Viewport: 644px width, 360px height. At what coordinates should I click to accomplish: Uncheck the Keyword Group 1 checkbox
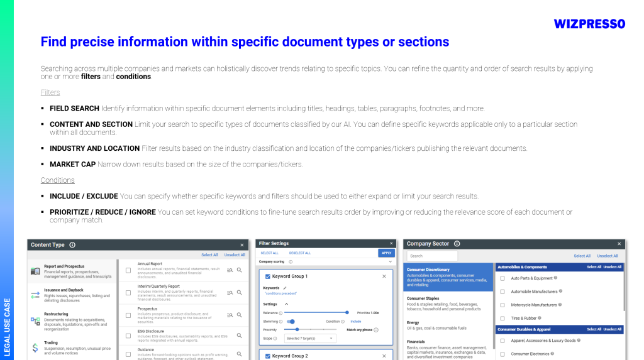point(267,276)
